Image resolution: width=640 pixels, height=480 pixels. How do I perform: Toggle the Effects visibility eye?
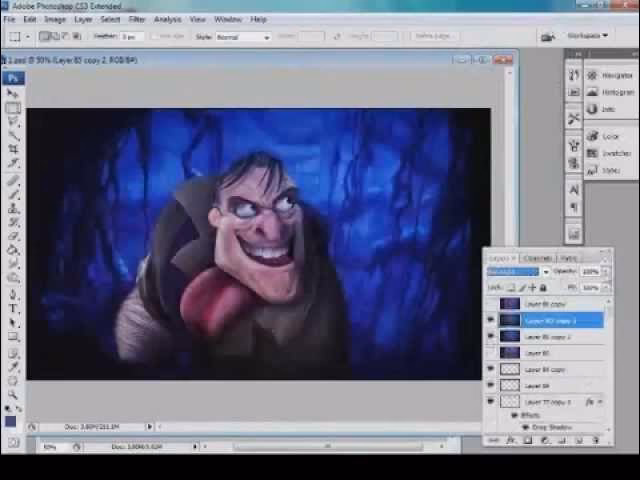[x=515, y=416]
